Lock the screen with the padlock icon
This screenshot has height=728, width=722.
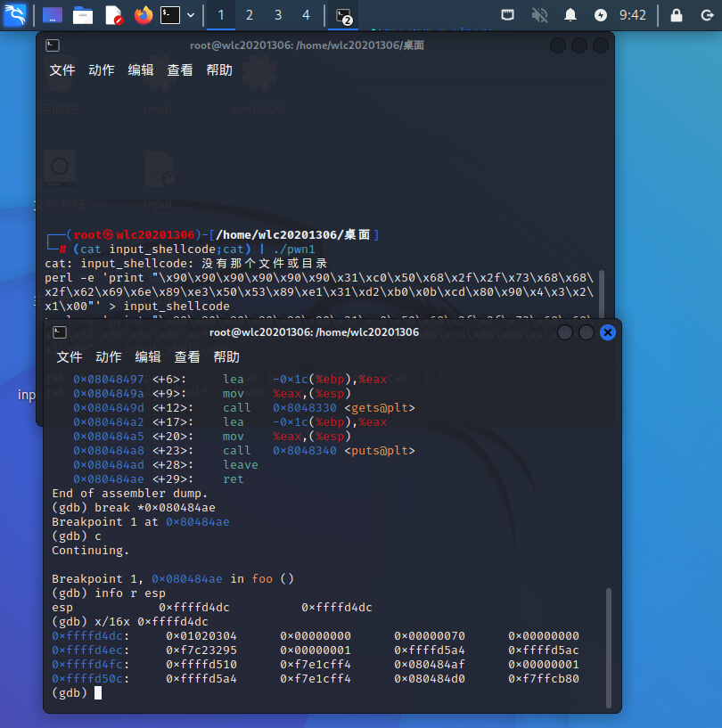[x=676, y=15]
